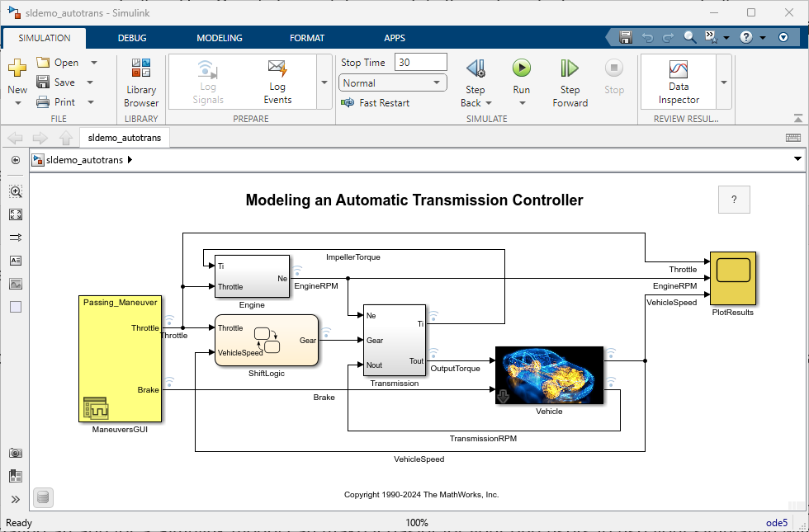Image resolution: width=809 pixels, height=532 pixels.
Task: Click the Annotation text tool icon
Action: (16, 261)
